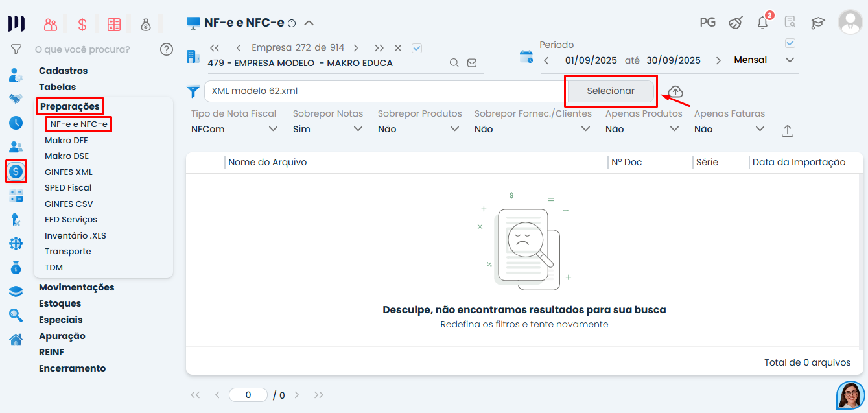Open the SPED Fiscal menu item
This screenshot has height=413, width=868.
(x=68, y=188)
